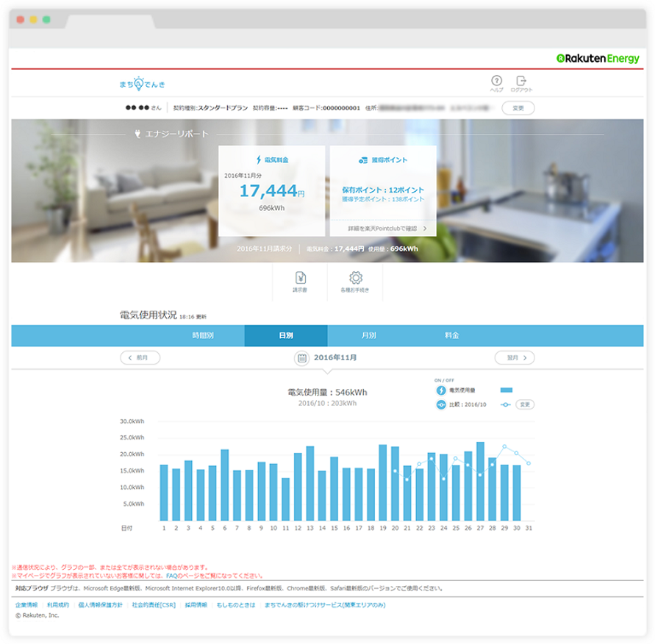Click the calendar icon beside 2016年11月
This screenshot has height=644, width=655.
(303, 357)
